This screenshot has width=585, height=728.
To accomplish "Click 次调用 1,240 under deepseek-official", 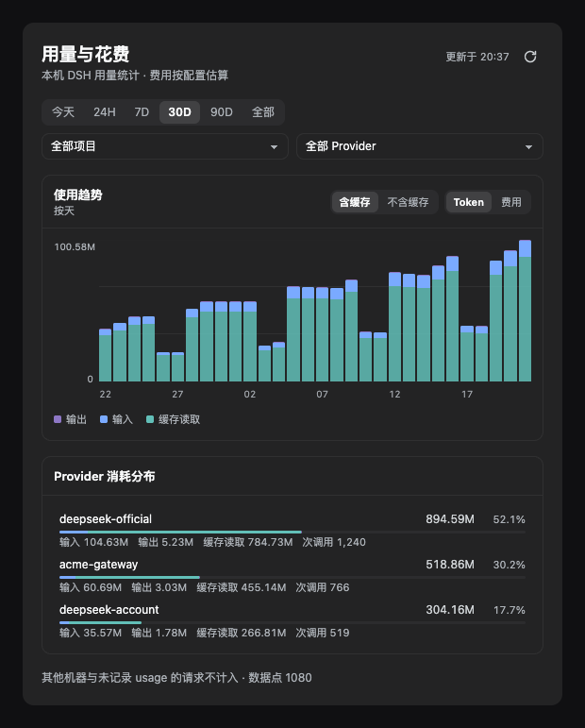I will tap(334, 542).
